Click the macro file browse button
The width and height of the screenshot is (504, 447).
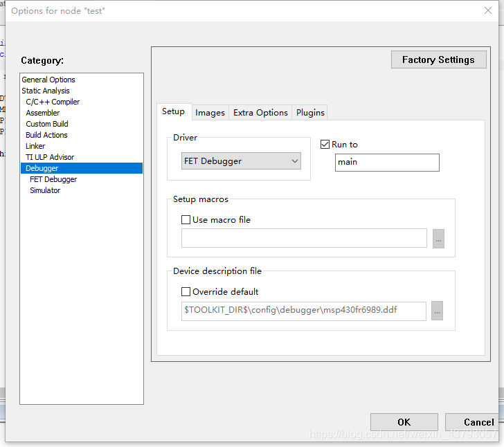[x=438, y=238]
